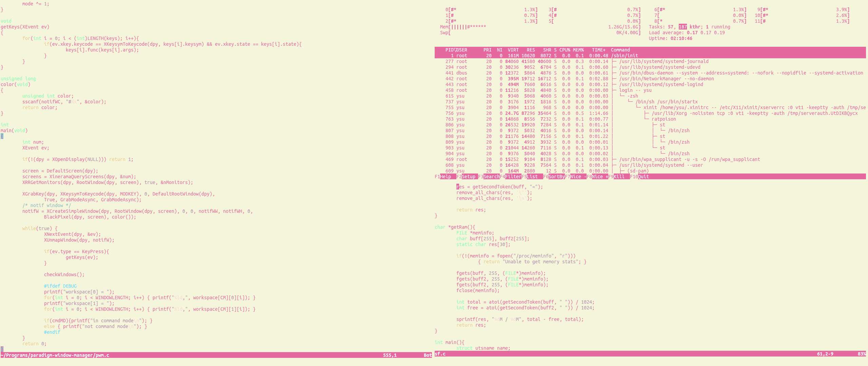This screenshot has width=868, height=366.
Task: Click the Command column header in htop
Action: pos(620,50)
